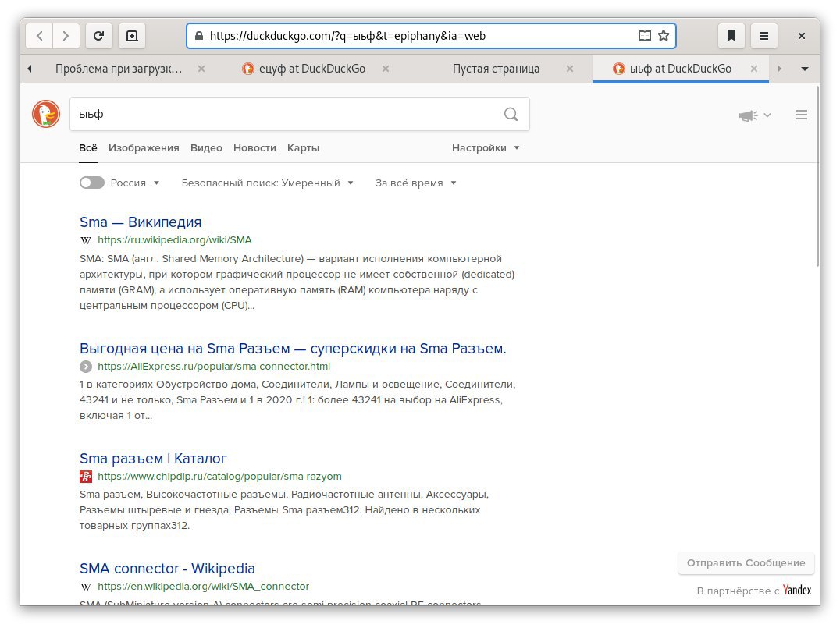
Task: Expand the Настройки dropdown
Action: coord(486,147)
